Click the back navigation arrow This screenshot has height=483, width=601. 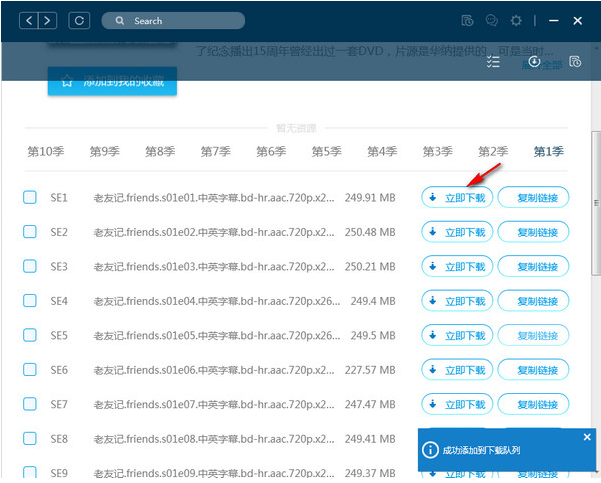pos(29,20)
